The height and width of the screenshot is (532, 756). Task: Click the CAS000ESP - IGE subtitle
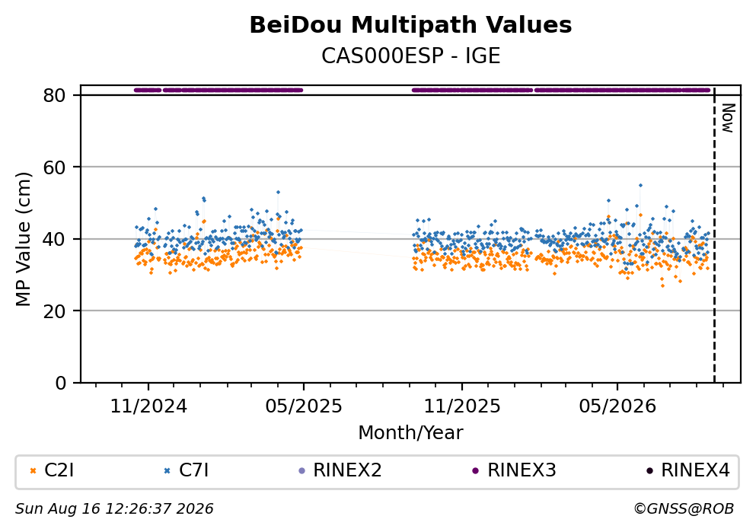pyautogui.click(x=411, y=56)
